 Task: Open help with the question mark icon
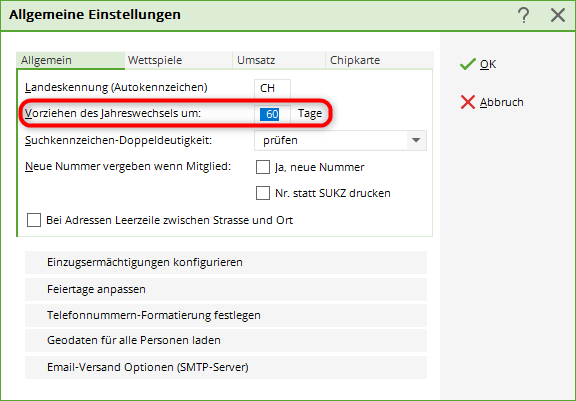tap(523, 15)
